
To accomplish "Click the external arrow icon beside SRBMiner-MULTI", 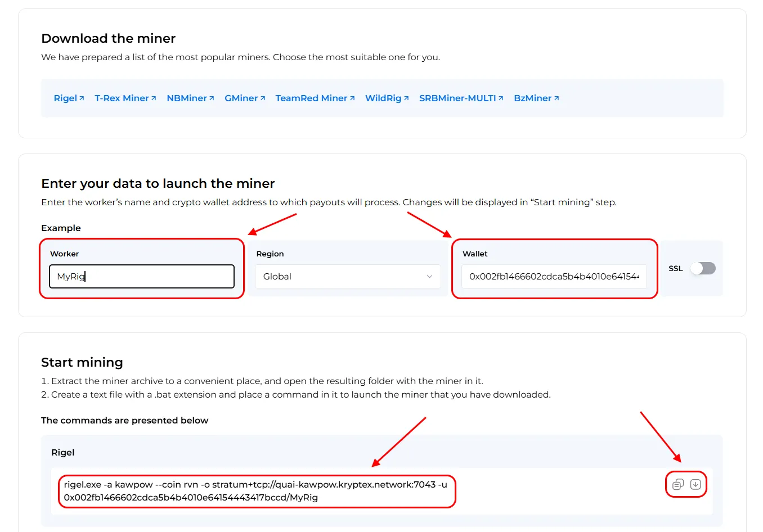I will point(501,98).
